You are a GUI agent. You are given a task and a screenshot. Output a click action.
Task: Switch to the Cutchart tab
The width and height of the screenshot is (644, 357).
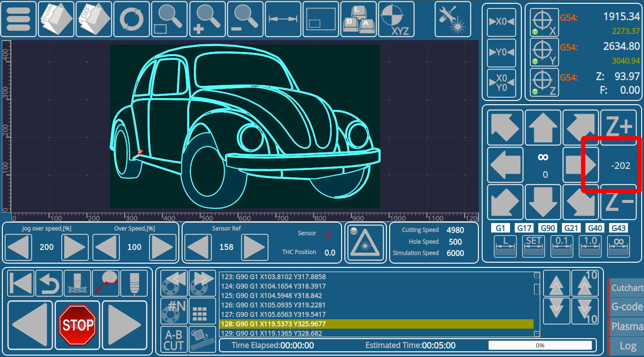coord(627,288)
